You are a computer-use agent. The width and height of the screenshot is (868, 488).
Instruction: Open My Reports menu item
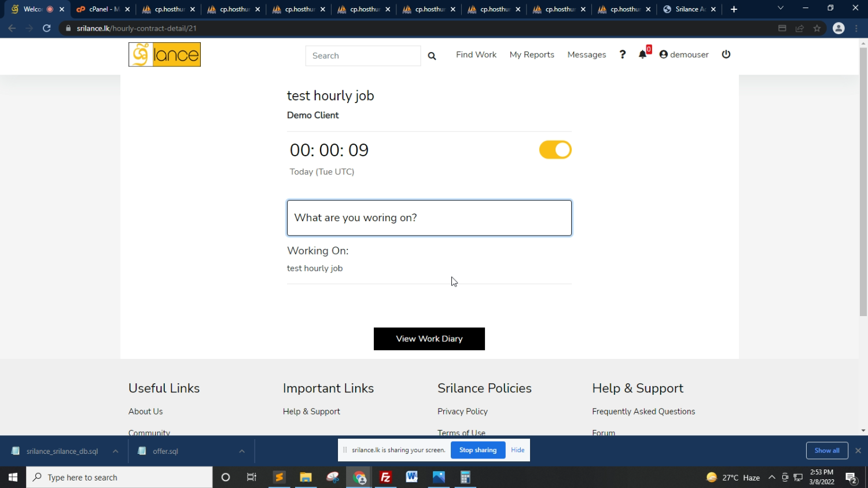(531, 54)
